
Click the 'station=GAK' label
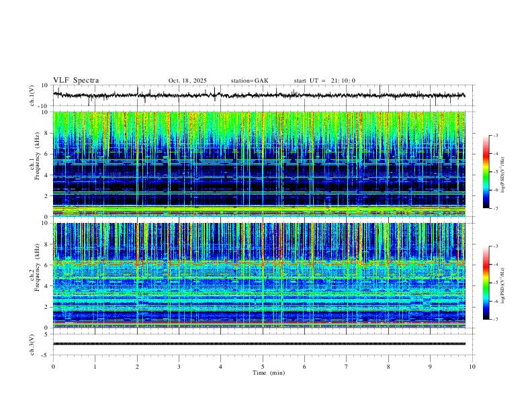(249, 81)
